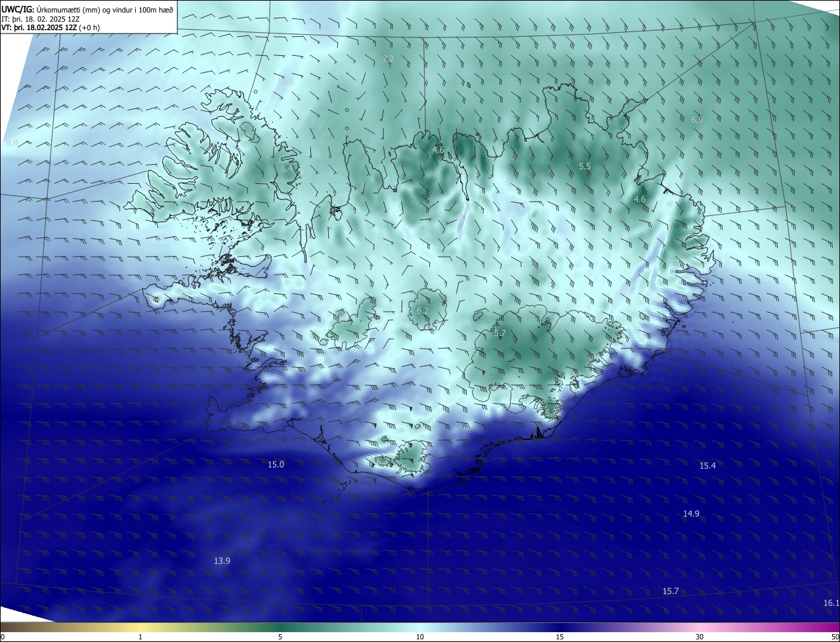The image size is (840, 642).
Task: Click the 9.9 value label on the map
Action: tap(12, 142)
